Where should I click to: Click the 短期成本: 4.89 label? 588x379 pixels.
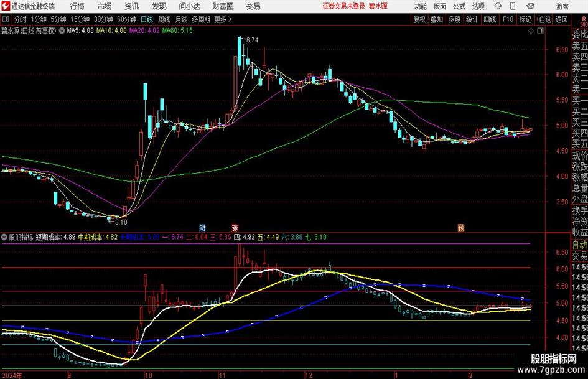[55, 237]
